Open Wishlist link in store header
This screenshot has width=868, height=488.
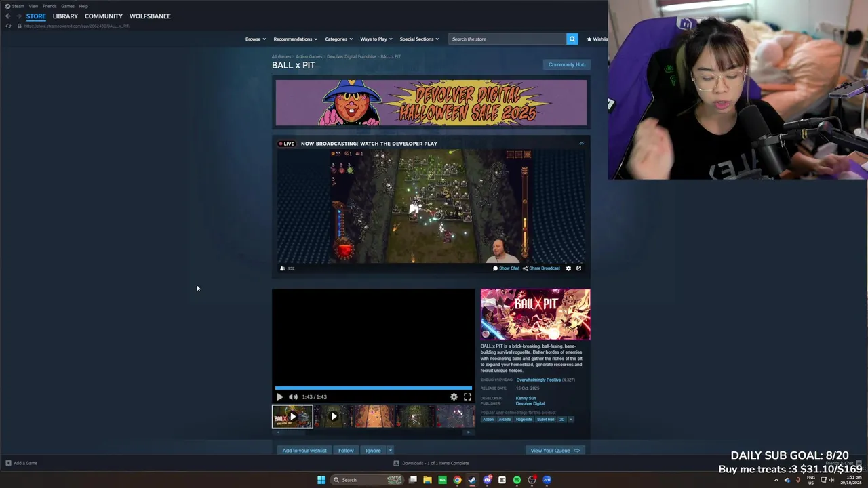point(597,39)
